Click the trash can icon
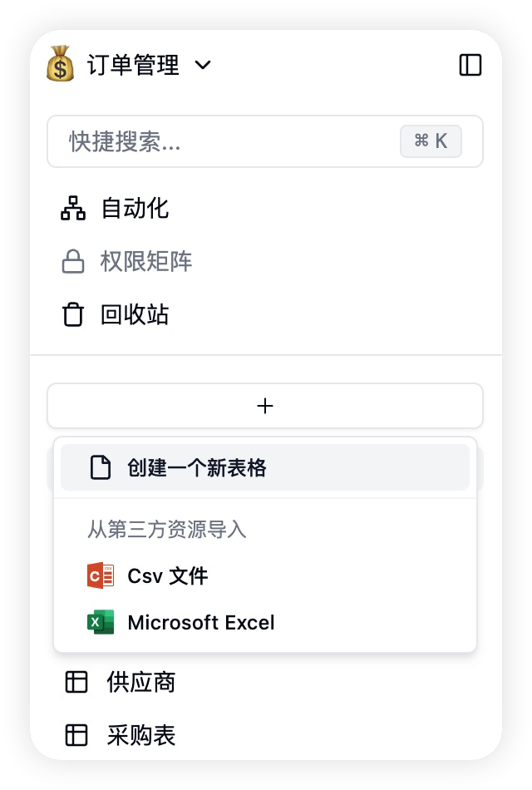Viewport: 532px width, 790px height. pyautogui.click(x=73, y=314)
